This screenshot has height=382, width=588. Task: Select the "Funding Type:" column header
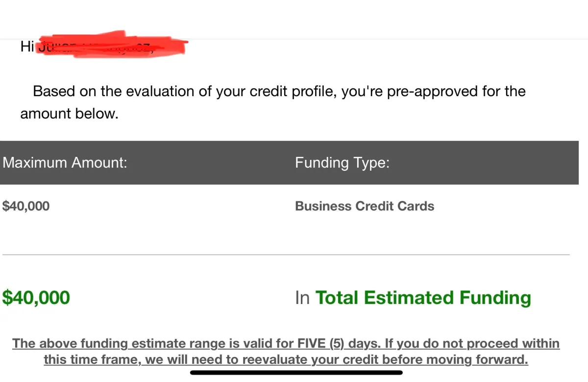pos(342,163)
